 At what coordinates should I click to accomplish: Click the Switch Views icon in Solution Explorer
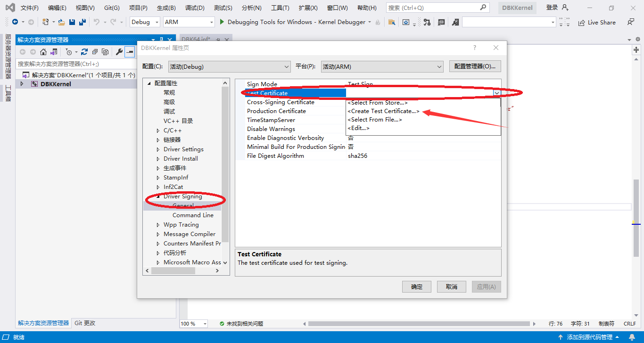point(54,52)
